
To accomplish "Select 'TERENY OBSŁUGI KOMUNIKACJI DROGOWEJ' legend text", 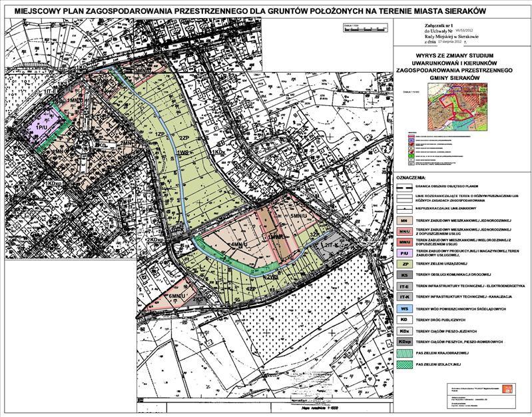I will pos(453,275).
